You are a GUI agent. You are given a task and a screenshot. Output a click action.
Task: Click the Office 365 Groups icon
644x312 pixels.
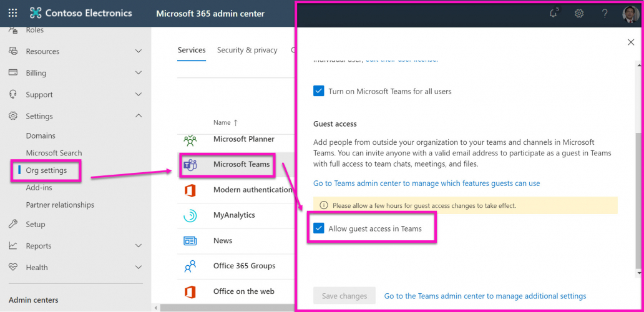(190, 266)
